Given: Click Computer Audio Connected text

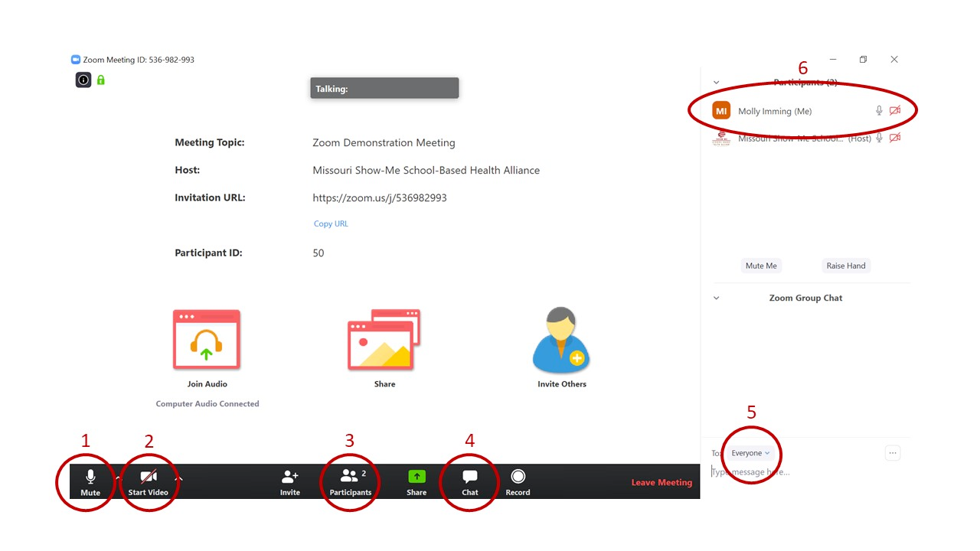Looking at the screenshot, I should (x=207, y=403).
